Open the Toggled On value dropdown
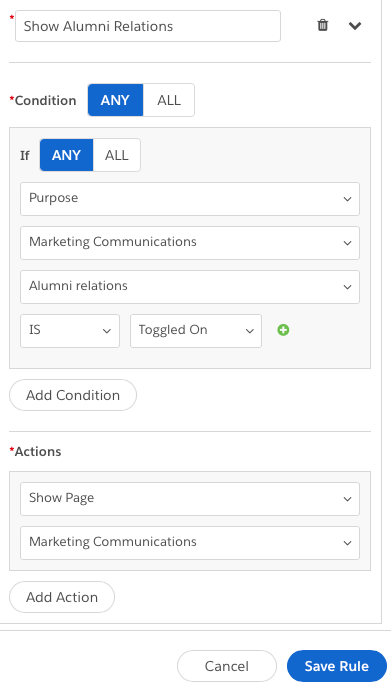This screenshot has width=391, height=687. (x=196, y=331)
